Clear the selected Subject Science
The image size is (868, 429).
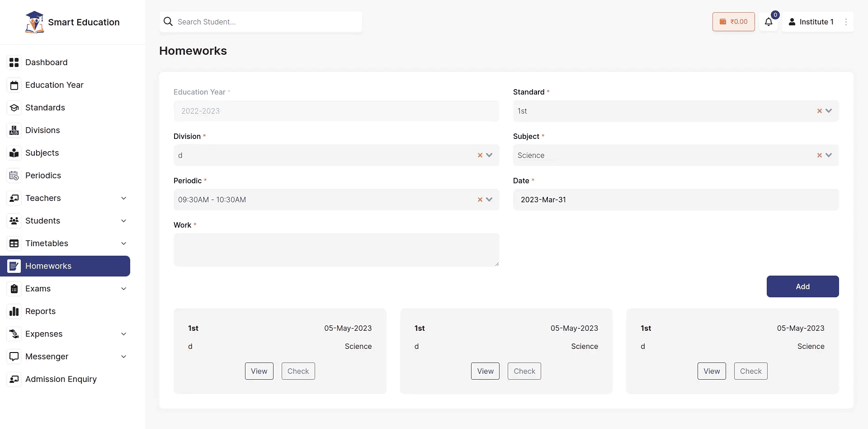click(819, 155)
